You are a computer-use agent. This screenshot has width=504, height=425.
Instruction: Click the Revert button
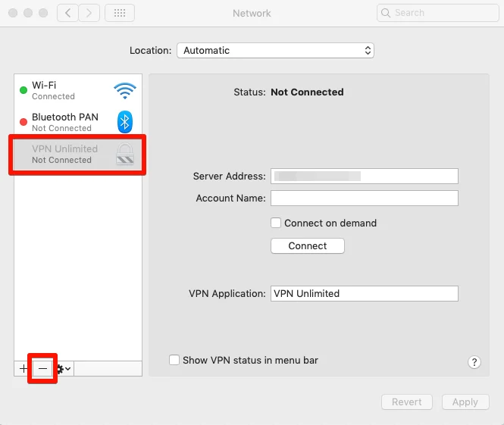(407, 402)
